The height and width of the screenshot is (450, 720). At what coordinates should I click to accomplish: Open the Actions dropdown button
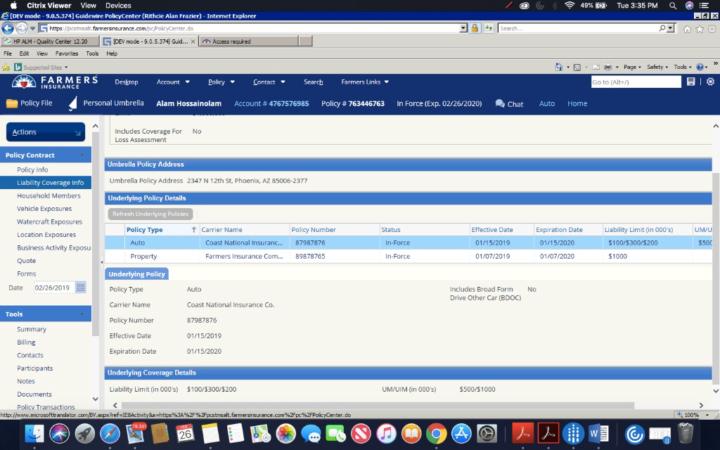tap(45, 132)
